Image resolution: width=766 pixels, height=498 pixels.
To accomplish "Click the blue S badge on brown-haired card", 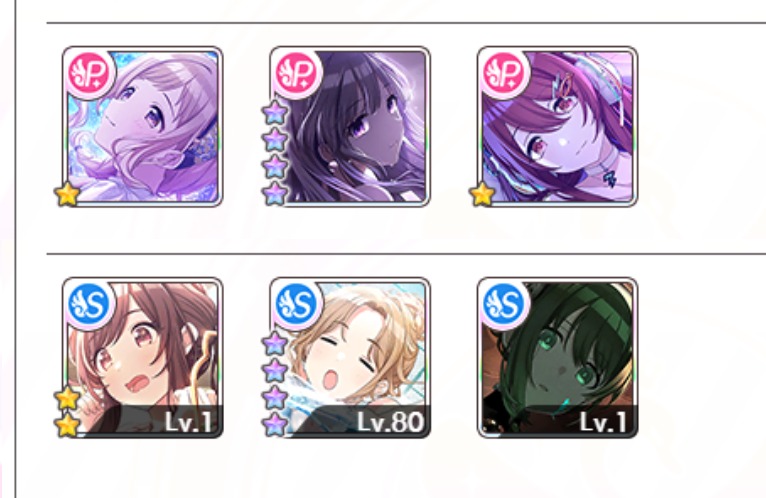I will pos(89,305).
